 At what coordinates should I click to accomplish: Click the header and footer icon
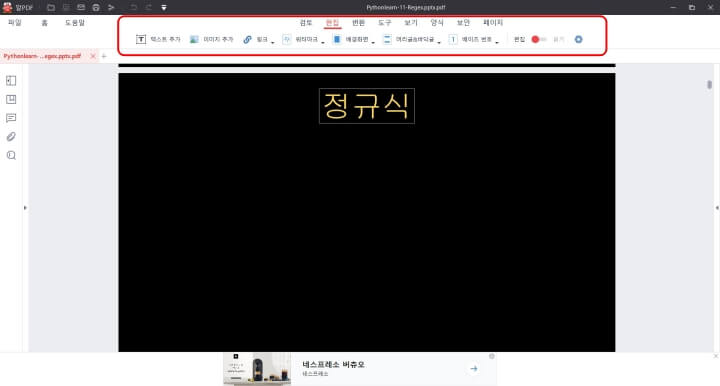pyautogui.click(x=387, y=39)
